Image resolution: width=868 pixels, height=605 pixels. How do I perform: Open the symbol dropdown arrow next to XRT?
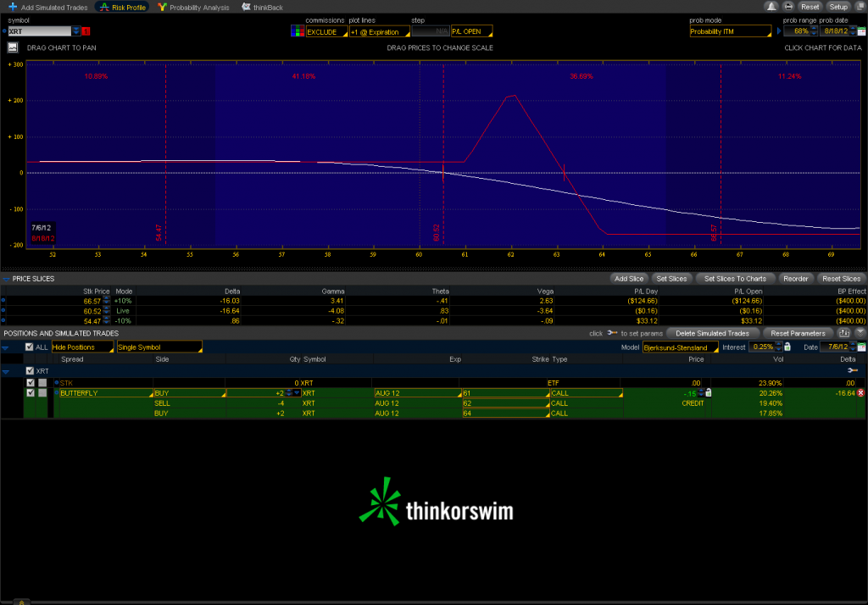coord(76,31)
